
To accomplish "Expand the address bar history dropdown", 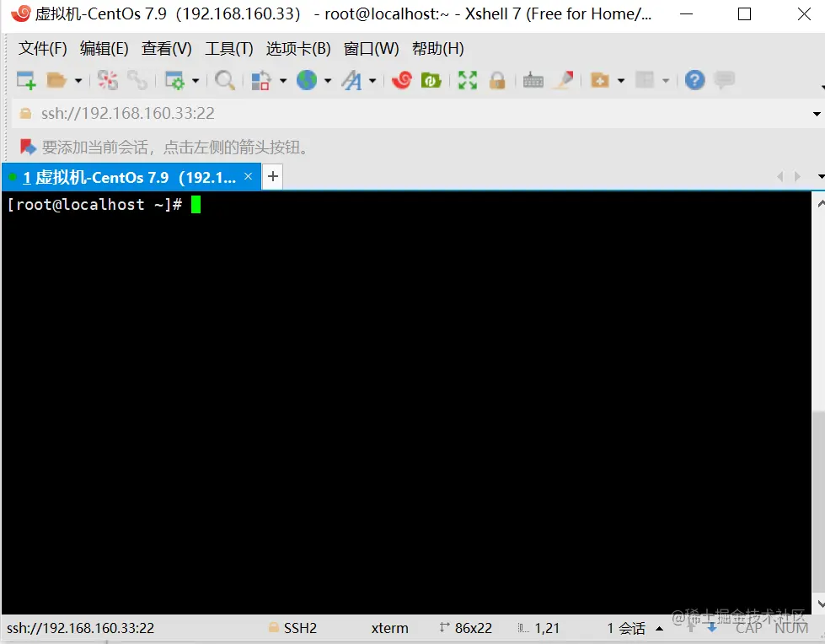I will click(817, 114).
